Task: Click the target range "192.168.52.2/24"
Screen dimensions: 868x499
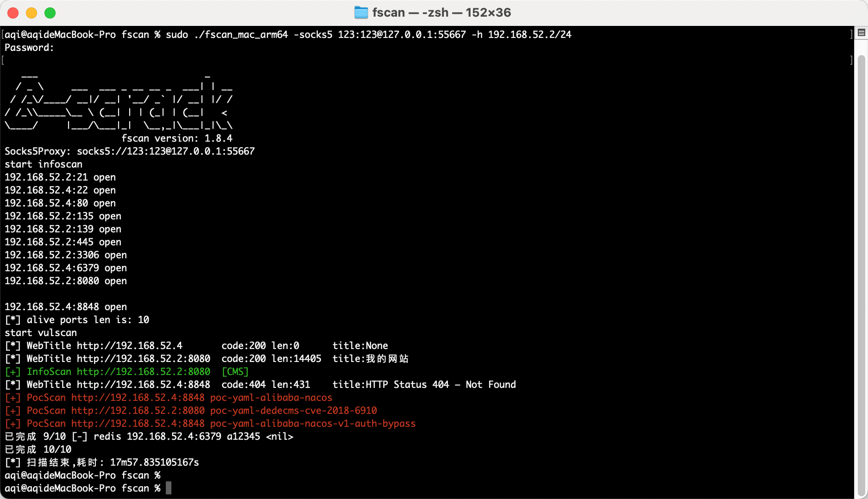Action: tap(530, 35)
